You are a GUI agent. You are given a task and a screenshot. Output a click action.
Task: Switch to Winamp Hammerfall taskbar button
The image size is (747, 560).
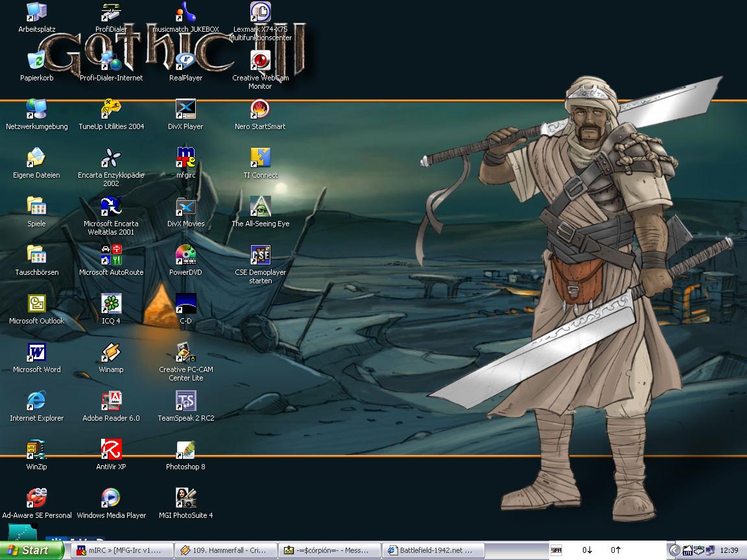tap(226, 550)
